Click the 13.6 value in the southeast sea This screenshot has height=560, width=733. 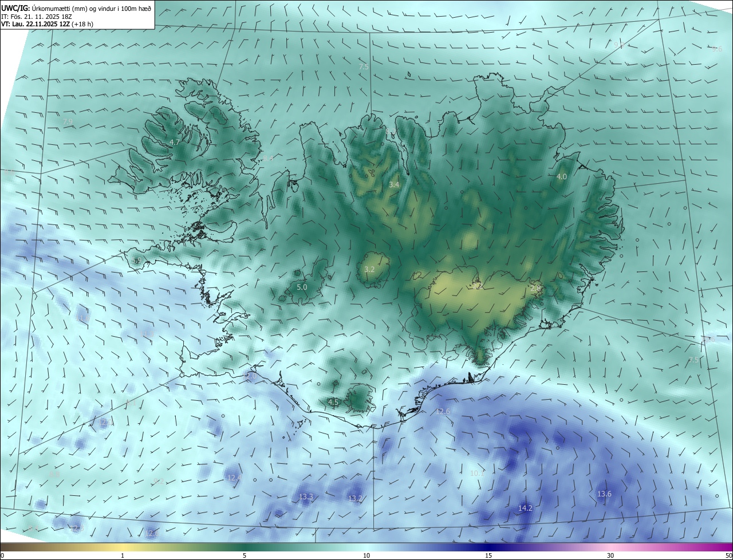(604, 494)
